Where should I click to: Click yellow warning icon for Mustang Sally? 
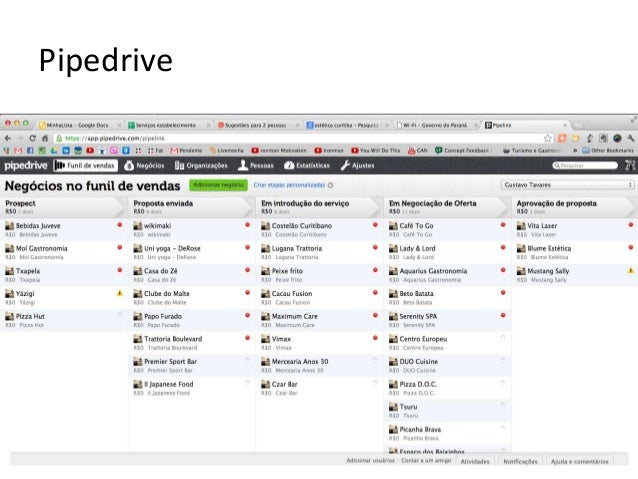[x=631, y=270]
